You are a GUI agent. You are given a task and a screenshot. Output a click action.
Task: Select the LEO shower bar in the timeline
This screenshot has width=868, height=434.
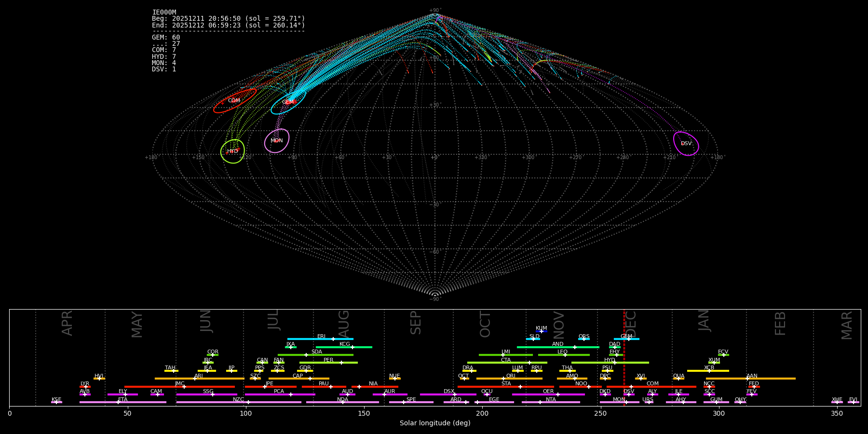point(563,354)
